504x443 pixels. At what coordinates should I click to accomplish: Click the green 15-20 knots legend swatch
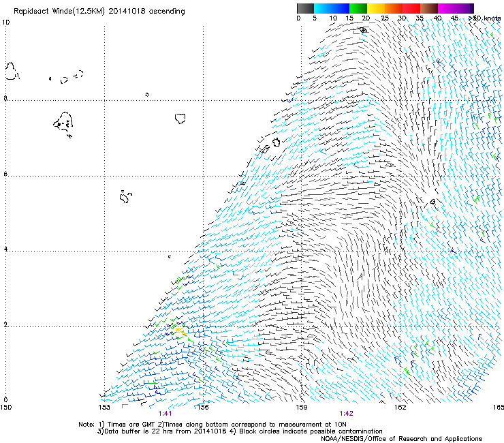tap(358, 8)
